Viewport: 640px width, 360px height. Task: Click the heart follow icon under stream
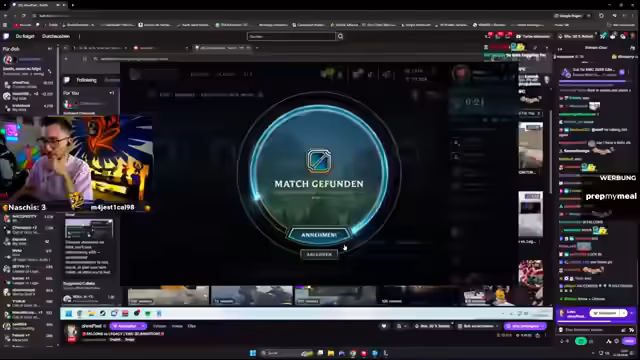pyautogui.click(x=384, y=326)
